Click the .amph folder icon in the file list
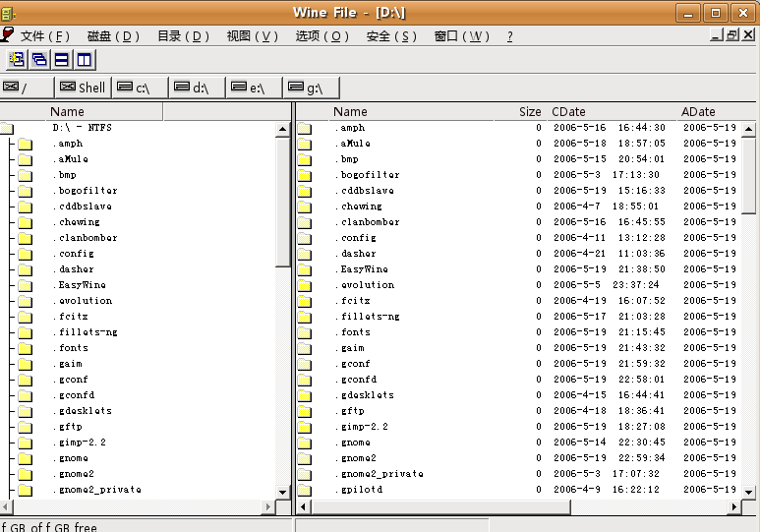Viewport: 760px width, 532px height. tap(305, 128)
